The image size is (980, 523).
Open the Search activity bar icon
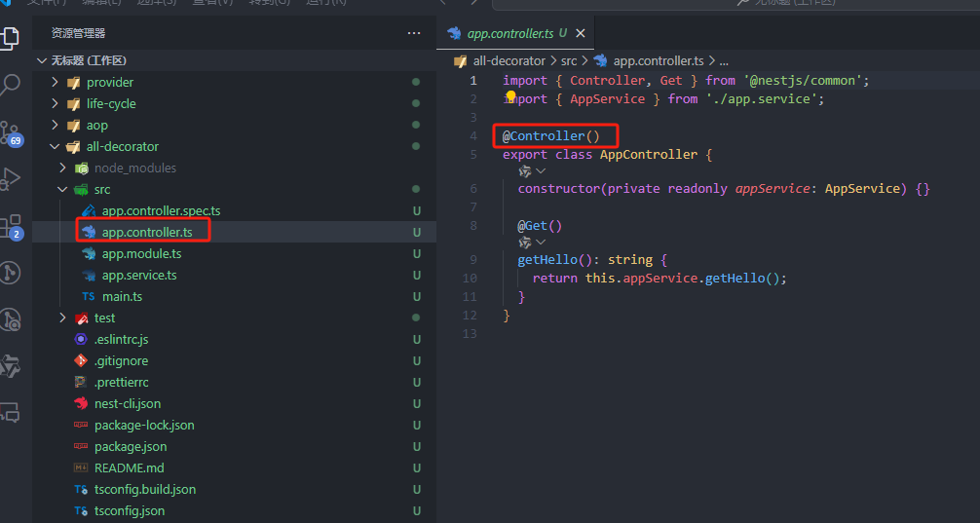point(10,85)
